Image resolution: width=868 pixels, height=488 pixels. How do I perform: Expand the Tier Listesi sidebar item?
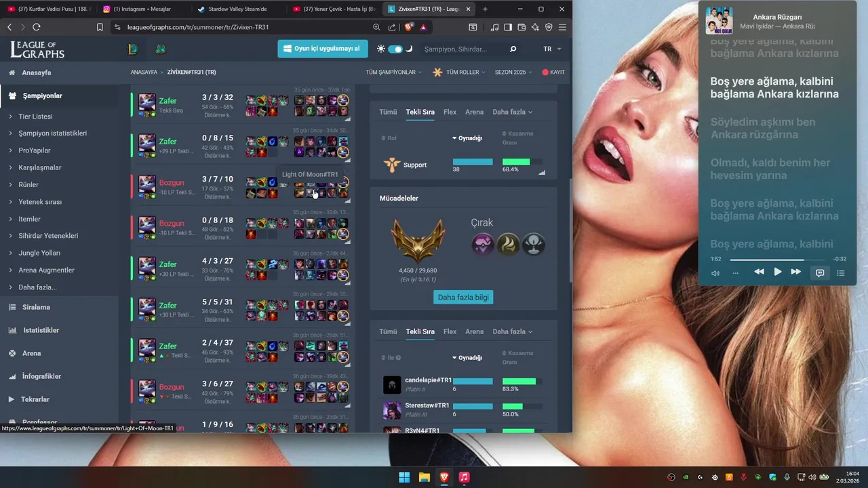[x=35, y=117]
